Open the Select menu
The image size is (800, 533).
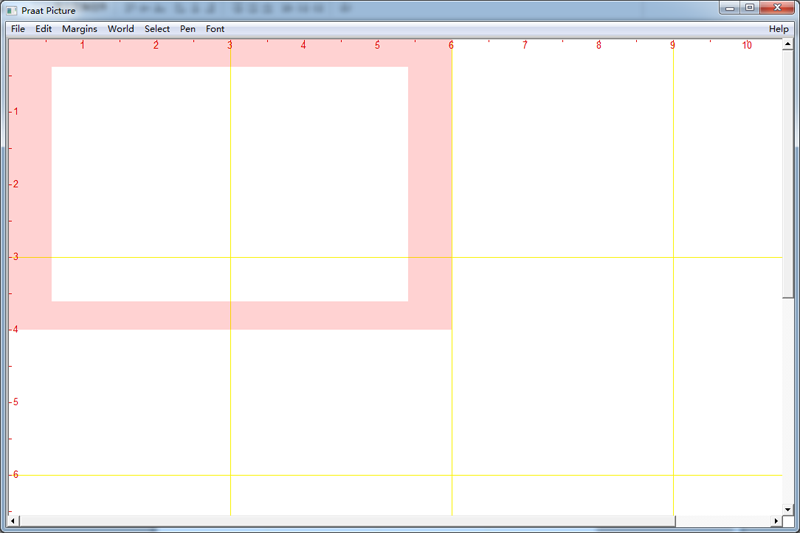point(157,29)
